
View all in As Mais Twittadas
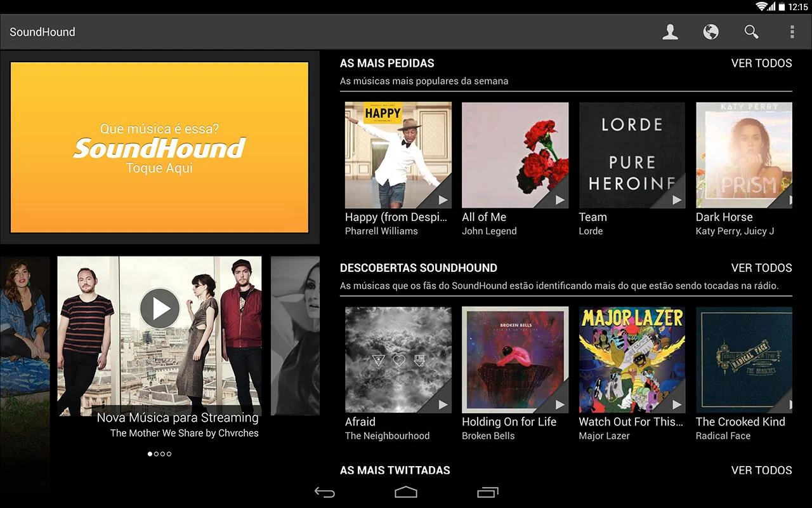[x=761, y=471]
